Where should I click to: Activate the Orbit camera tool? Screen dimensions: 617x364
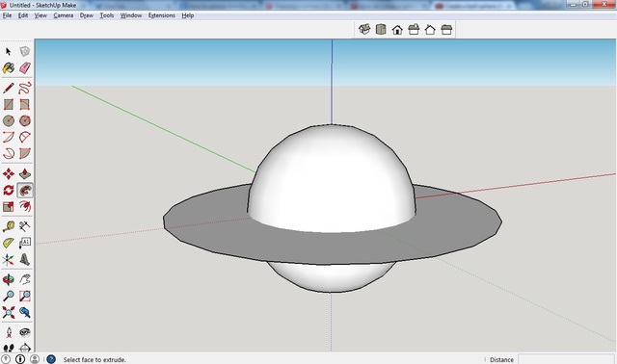(9, 279)
